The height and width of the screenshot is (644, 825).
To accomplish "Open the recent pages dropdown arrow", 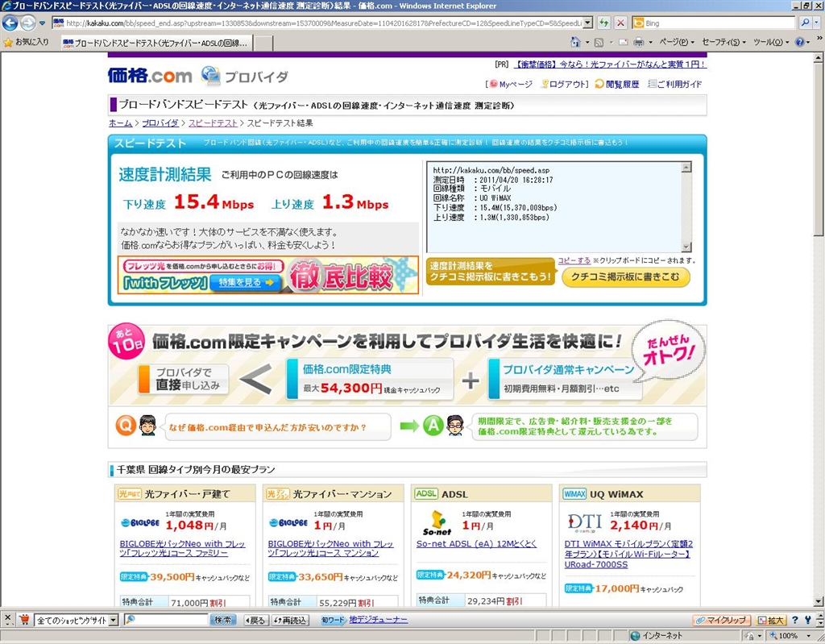I will (42, 23).
